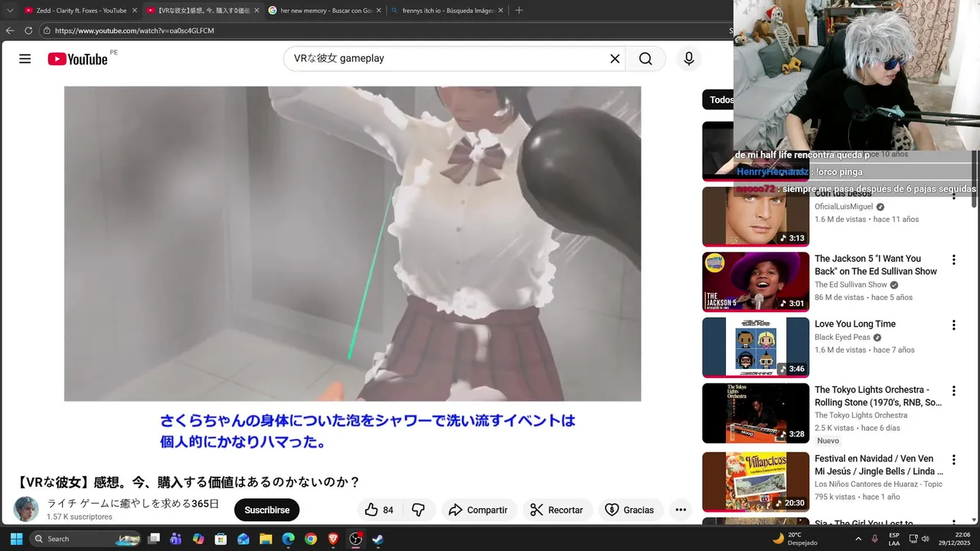The height and width of the screenshot is (551, 980).
Task: Open Steam from the taskbar
Action: pos(378,539)
